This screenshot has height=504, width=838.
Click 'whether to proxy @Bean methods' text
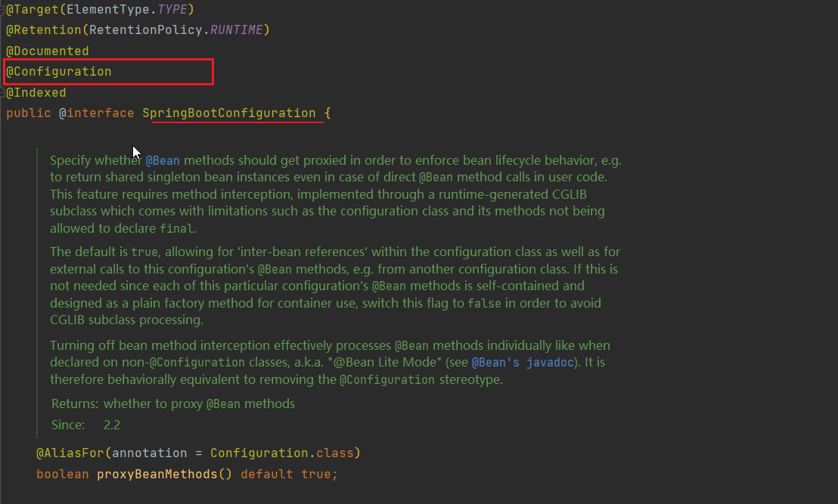pos(200,404)
